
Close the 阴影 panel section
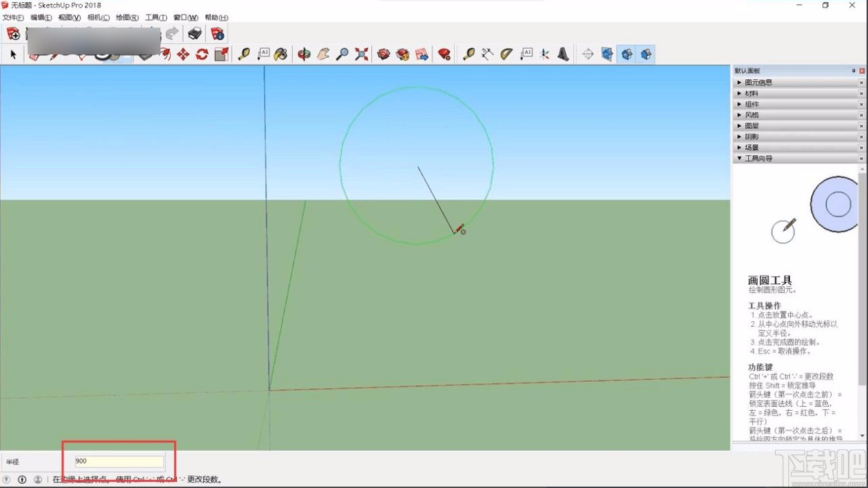tap(861, 136)
